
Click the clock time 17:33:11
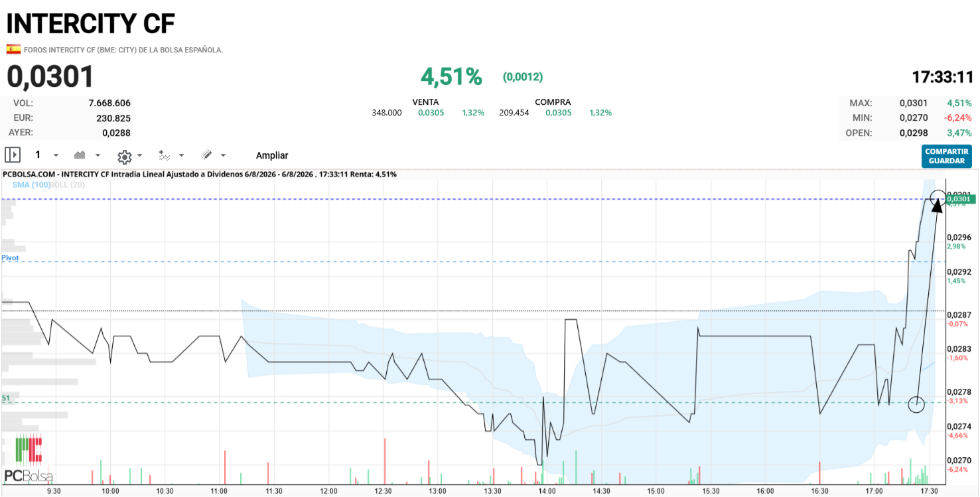pos(942,77)
